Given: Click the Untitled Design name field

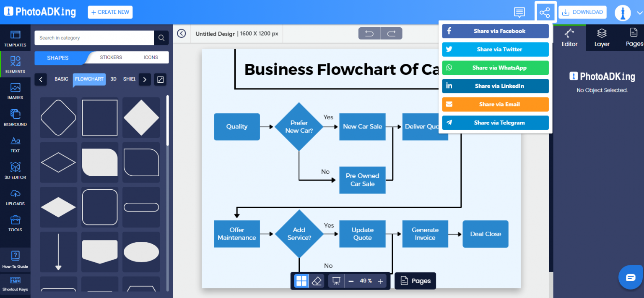Looking at the screenshot, I should (215, 34).
